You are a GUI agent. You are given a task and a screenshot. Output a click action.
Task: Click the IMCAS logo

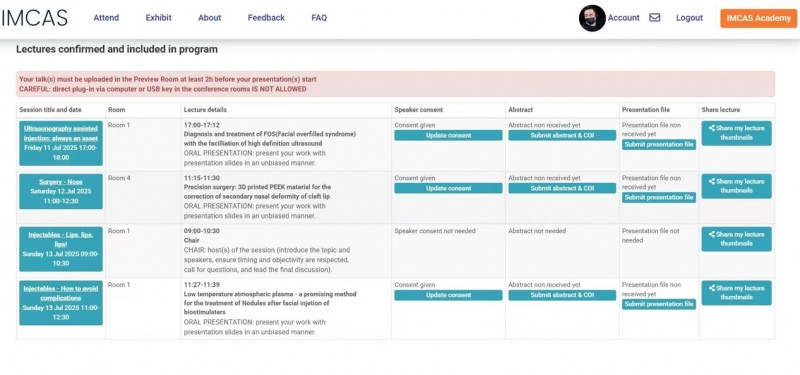[x=34, y=18]
